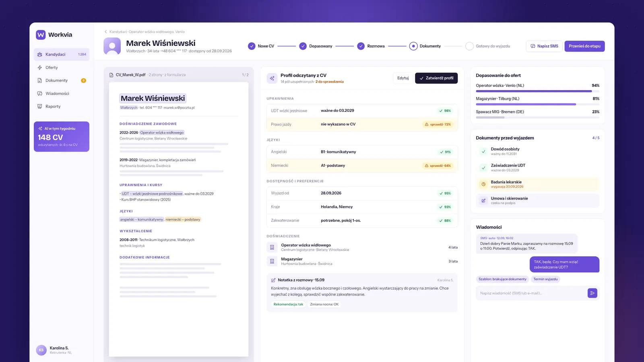Viewport: 644px width, 362px height.
Task: Click Przenieś do etapu button
Action: (x=584, y=46)
